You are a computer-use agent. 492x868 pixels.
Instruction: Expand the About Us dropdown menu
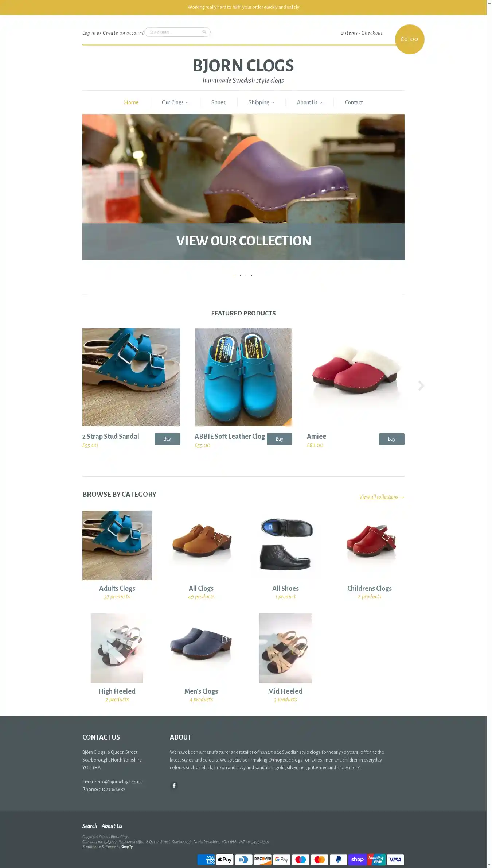(309, 102)
